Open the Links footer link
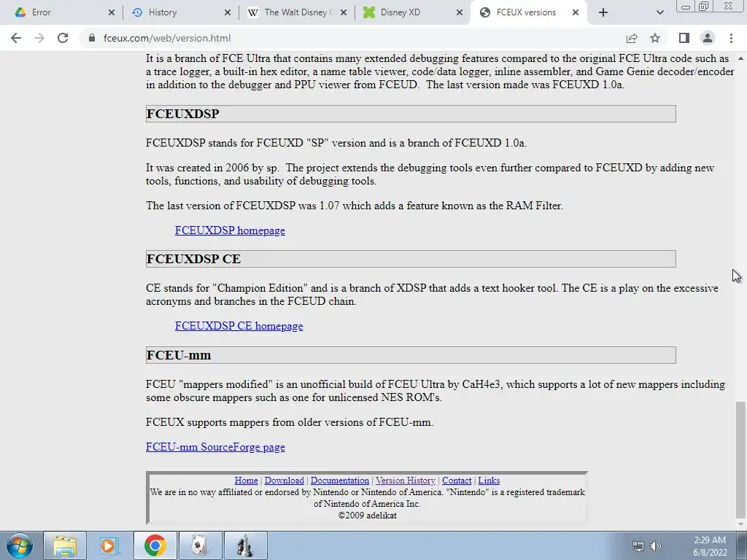747x560 pixels. 489,481
